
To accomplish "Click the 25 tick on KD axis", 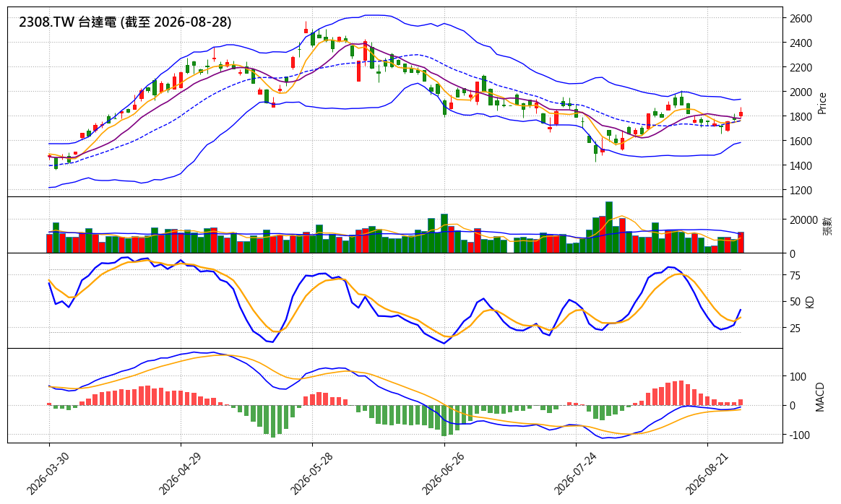I will coord(794,328).
